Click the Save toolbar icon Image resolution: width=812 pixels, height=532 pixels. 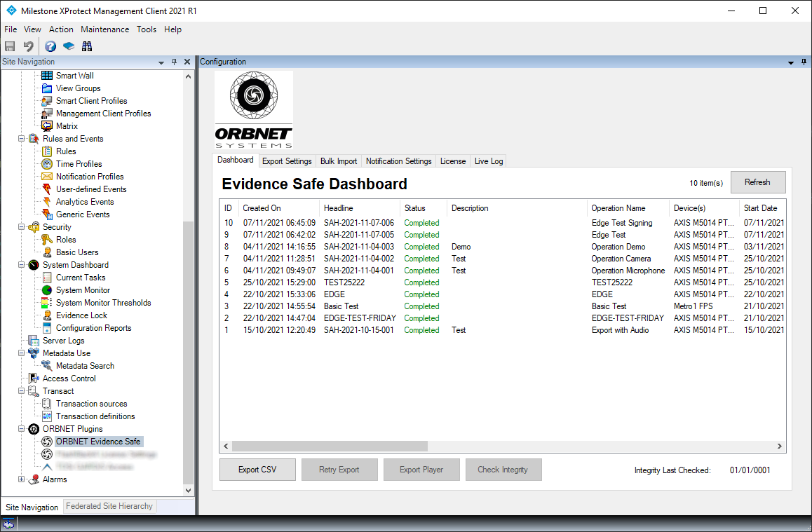click(10, 46)
